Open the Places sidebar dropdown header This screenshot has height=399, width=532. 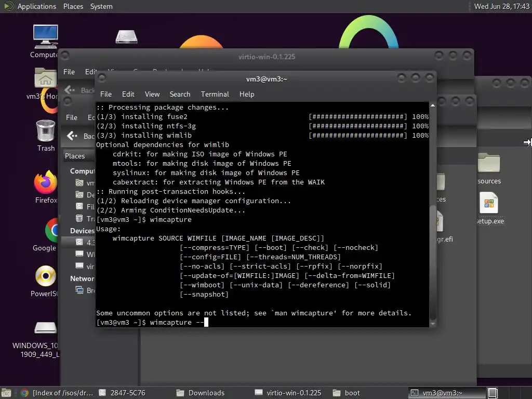[x=79, y=156]
